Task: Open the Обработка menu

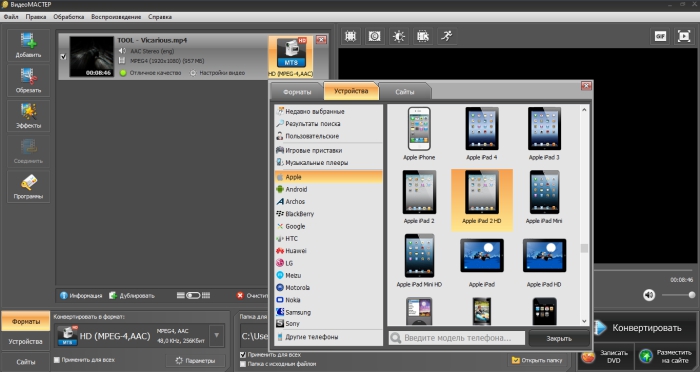Action: [x=68, y=17]
